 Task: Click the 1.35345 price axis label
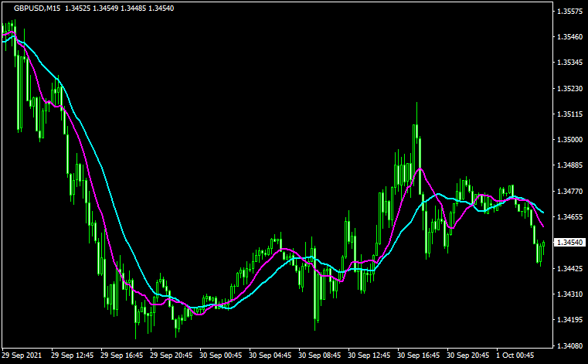click(570, 63)
